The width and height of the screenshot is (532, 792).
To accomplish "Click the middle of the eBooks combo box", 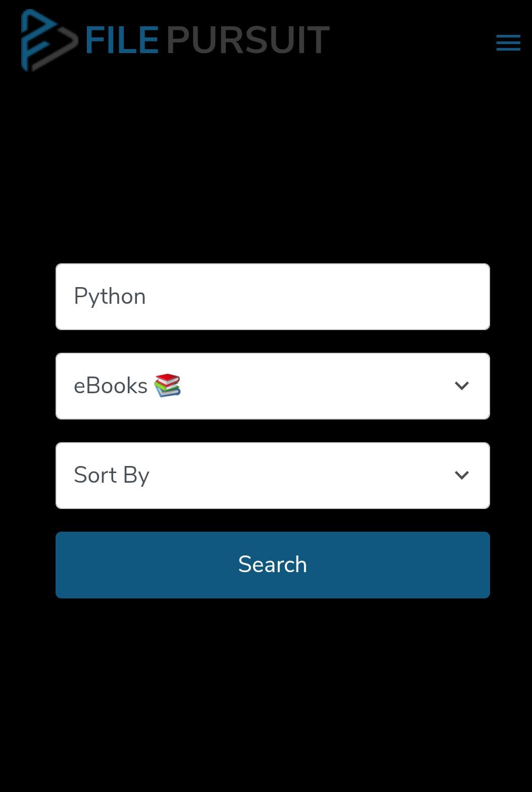I will point(272,386).
